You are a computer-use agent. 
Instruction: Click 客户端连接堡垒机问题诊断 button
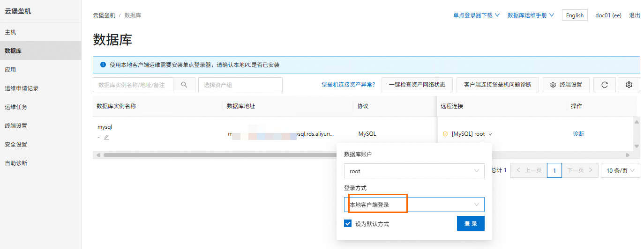click(x=498, y=85)
